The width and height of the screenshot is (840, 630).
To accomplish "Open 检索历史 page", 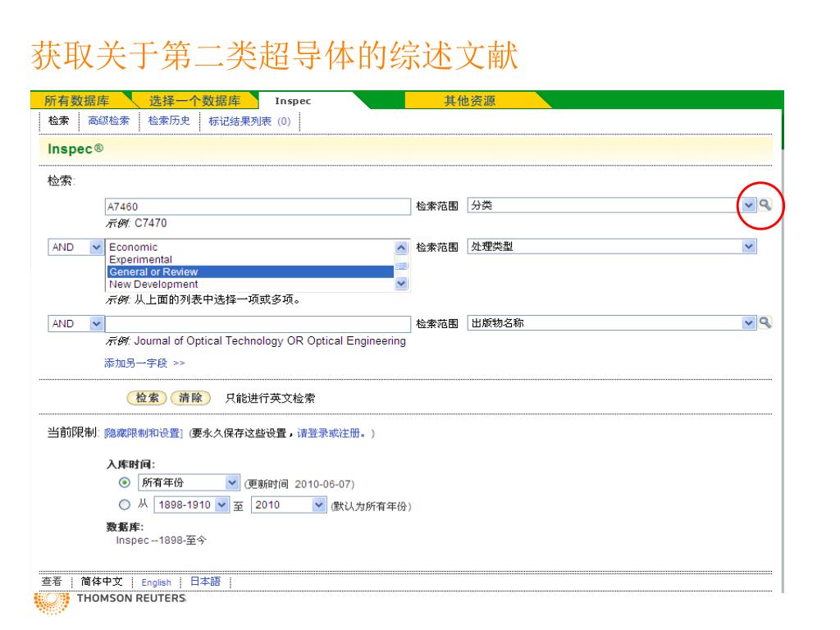I will pyautogui.click(x=169, y=121).
